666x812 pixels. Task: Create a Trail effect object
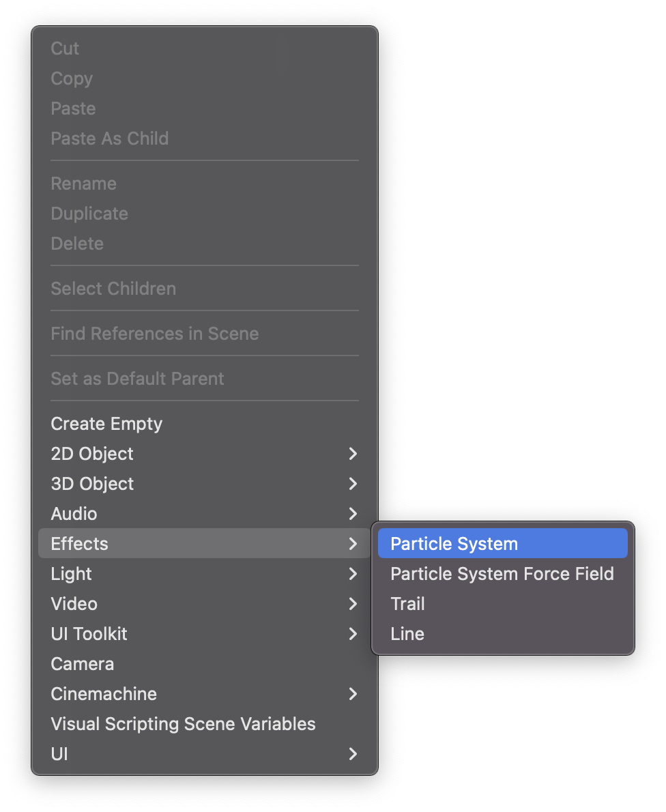[407, 604]
